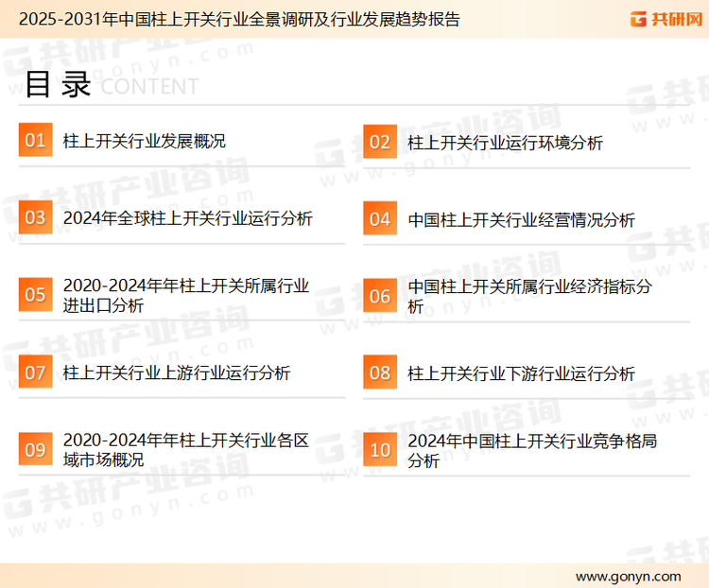
Task: Open chapter 柱上开关行业各区域市场概况
Action: pyautogui.click(x=186, y=450)
